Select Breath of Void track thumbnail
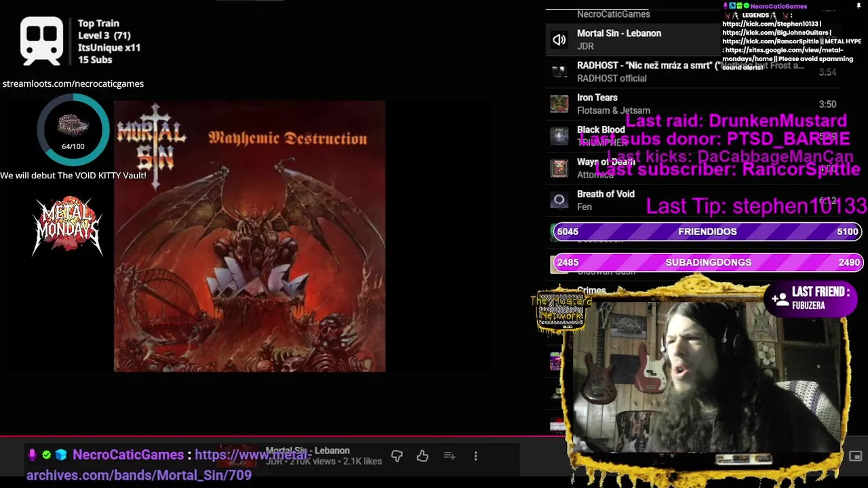Image resolution: width=868 pixels, height=488 pixels. tap(559, 200)
